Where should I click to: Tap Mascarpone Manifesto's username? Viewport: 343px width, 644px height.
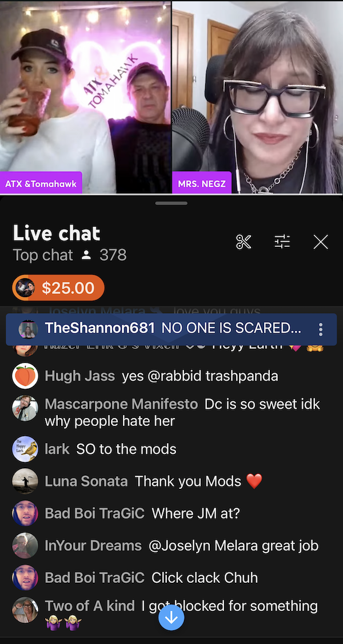tap(121, 405)
